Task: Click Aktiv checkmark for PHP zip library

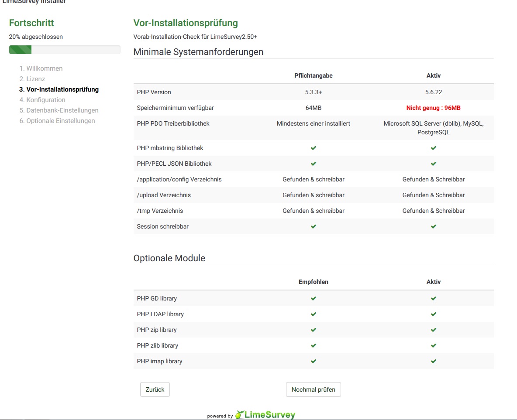Action: (433, 330)
